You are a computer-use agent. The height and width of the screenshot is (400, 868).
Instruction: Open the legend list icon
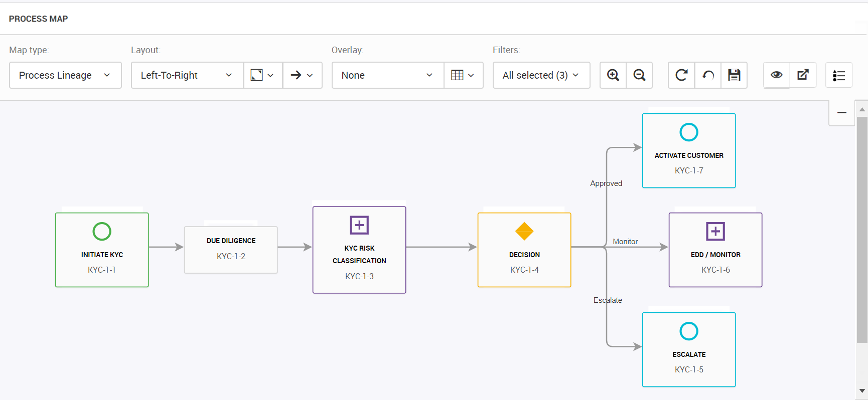[839, 75]
